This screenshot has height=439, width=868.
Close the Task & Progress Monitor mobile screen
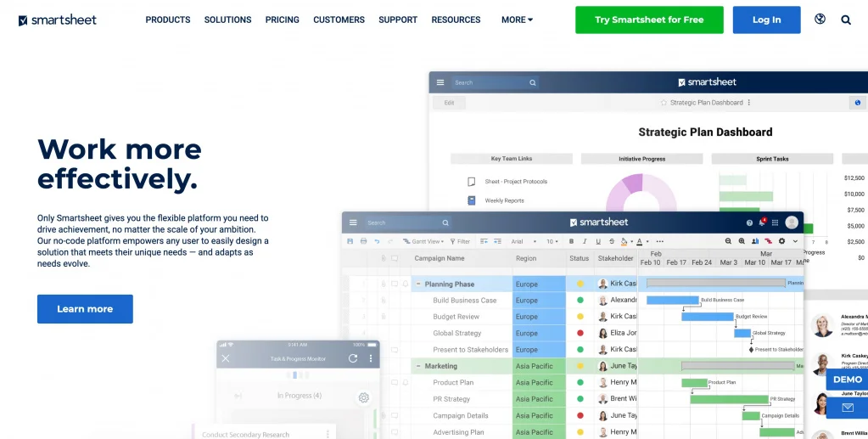coord(226,358)
